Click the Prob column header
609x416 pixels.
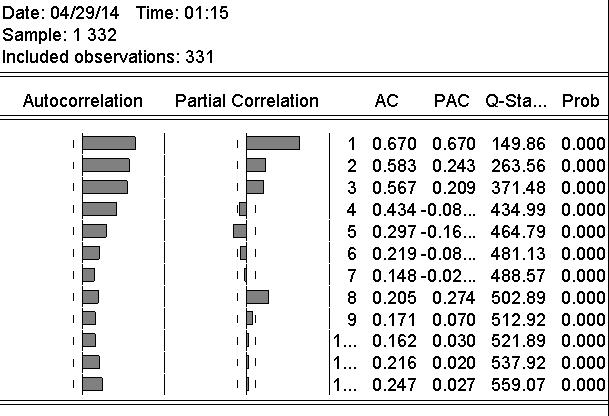click(581, 101)
